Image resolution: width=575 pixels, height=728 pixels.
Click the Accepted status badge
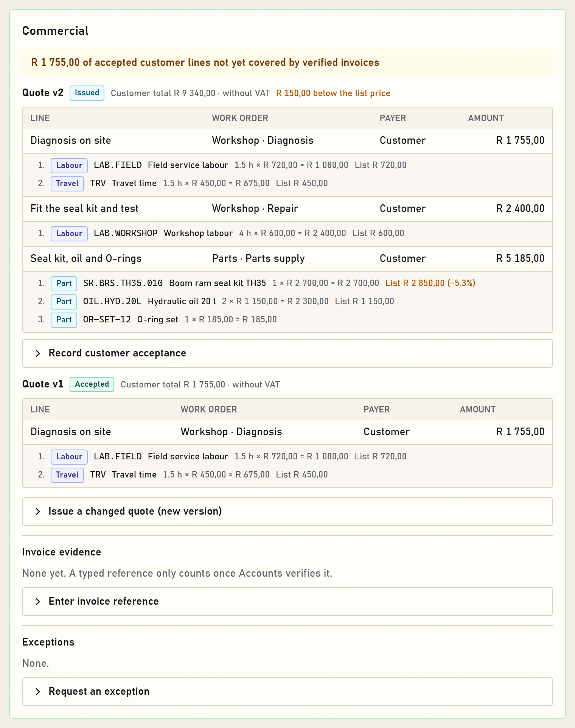click(x=92, y=384)
